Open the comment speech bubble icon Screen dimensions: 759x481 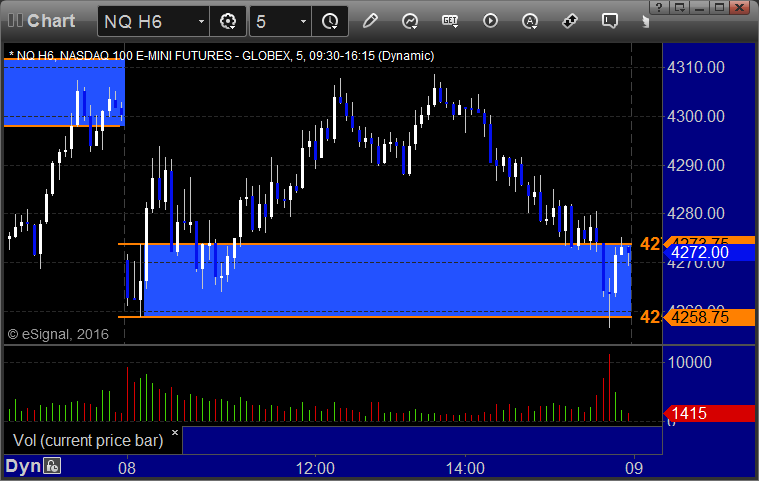click(x=609, y=21)
